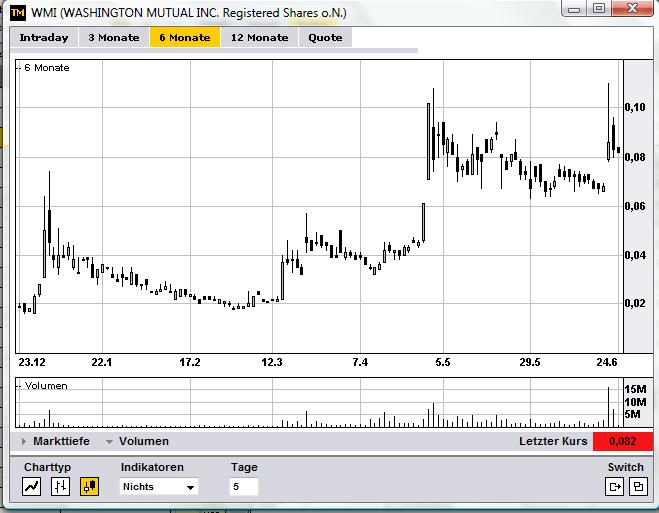The image size is (659, 513).
Task: Click the 12.3 date axis label
Action: click(272, 362)
